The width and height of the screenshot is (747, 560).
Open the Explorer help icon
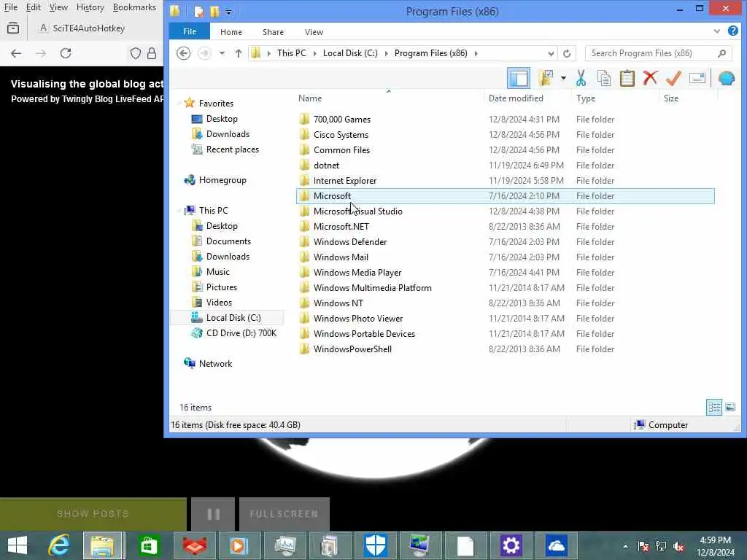coord(732,31)
